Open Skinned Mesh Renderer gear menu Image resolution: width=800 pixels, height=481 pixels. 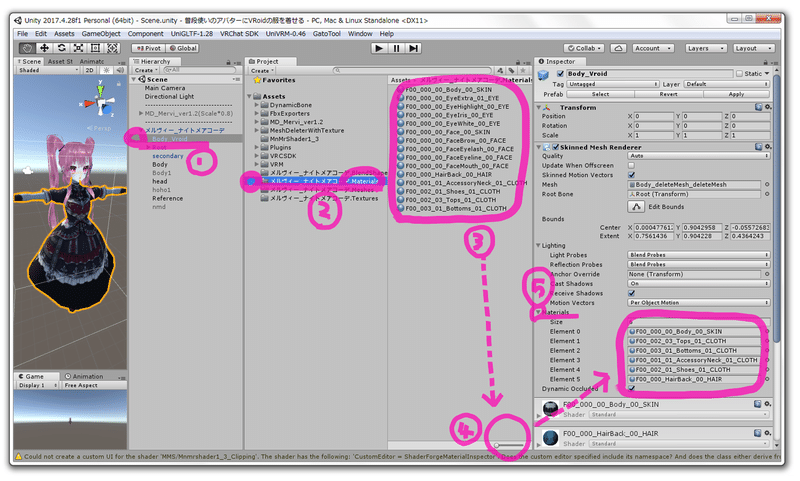[767, 147]
